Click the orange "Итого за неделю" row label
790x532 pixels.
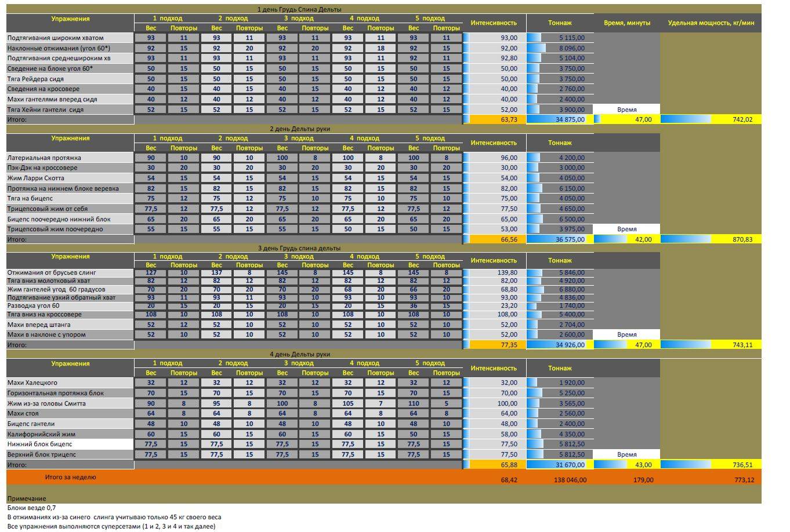pos(71,478)
